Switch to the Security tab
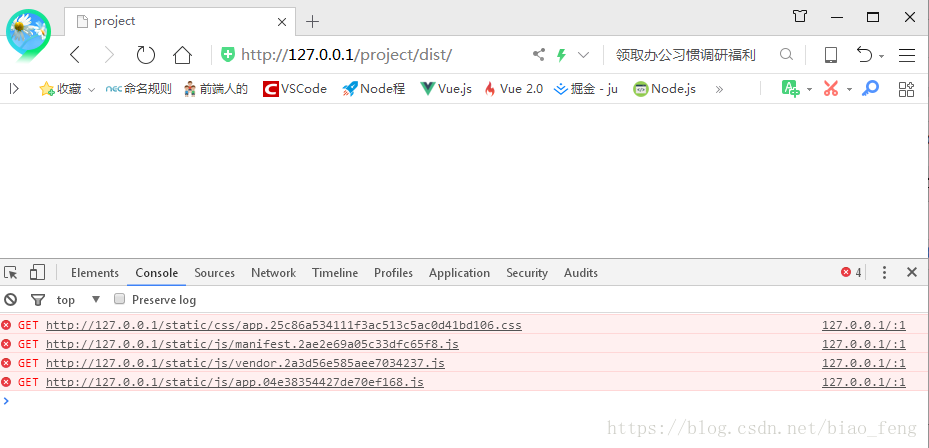The width and height of the screenshot is (929, 448). 527,273
